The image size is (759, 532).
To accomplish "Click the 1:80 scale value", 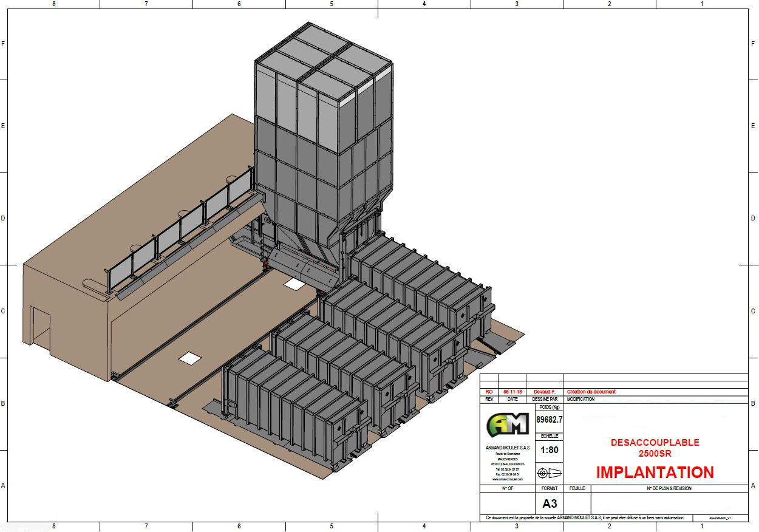I will 550,451.
